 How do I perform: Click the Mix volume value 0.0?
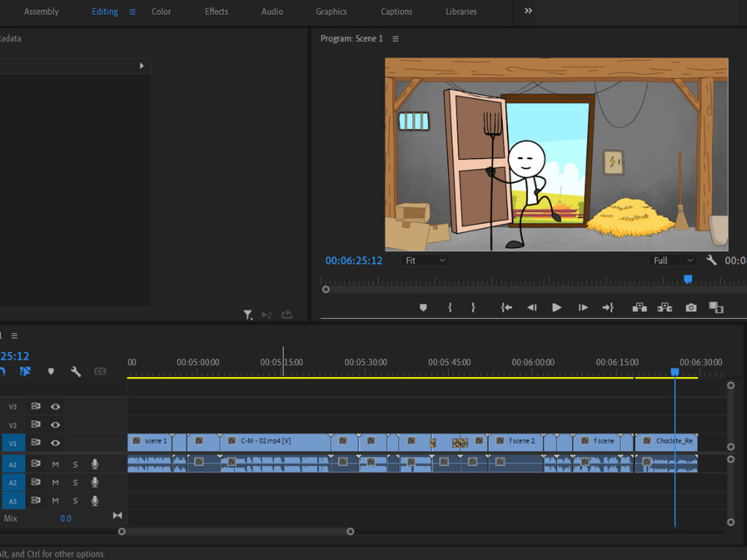tap(66, 519)
